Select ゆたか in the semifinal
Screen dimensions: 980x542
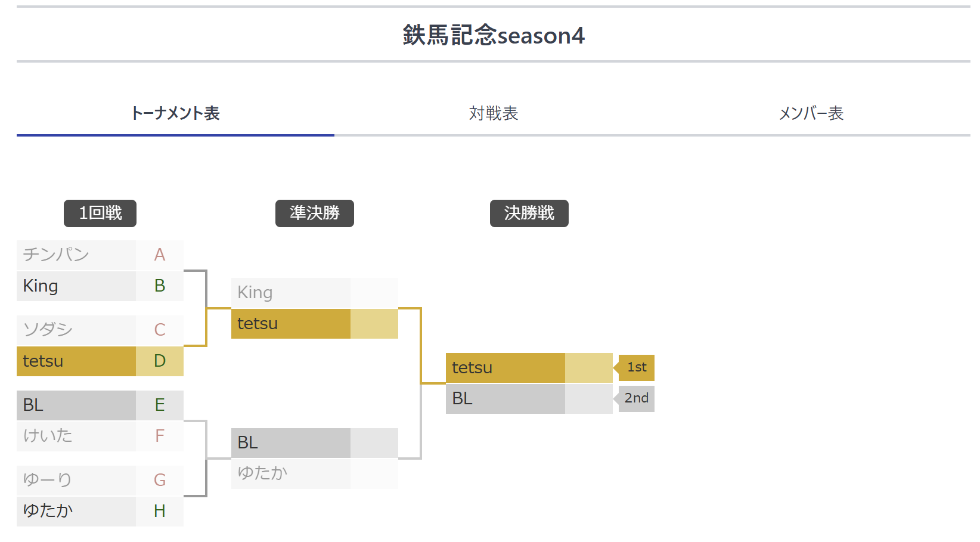click(290, 473)
